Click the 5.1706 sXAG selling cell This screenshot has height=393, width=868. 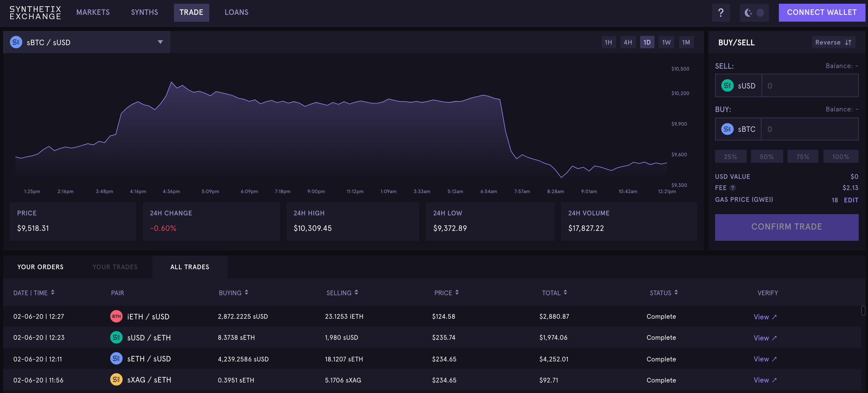pyautogui.click(x=343, y=380)
